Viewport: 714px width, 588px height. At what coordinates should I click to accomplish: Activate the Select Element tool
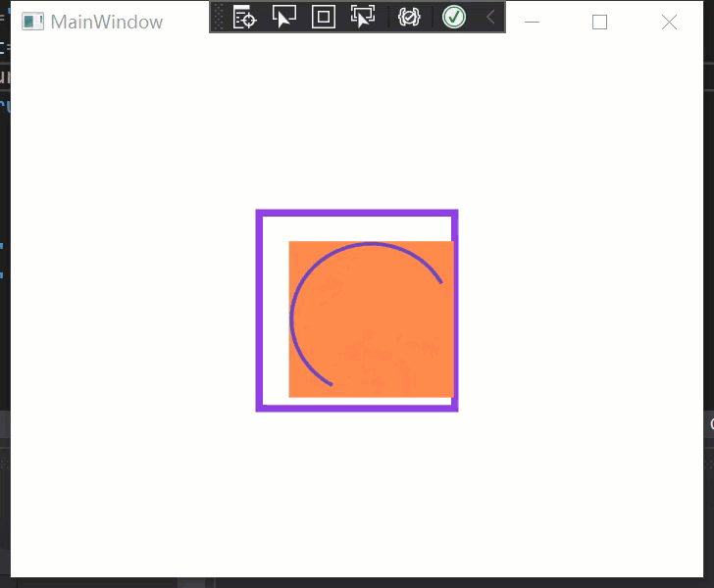coord(284,17)
